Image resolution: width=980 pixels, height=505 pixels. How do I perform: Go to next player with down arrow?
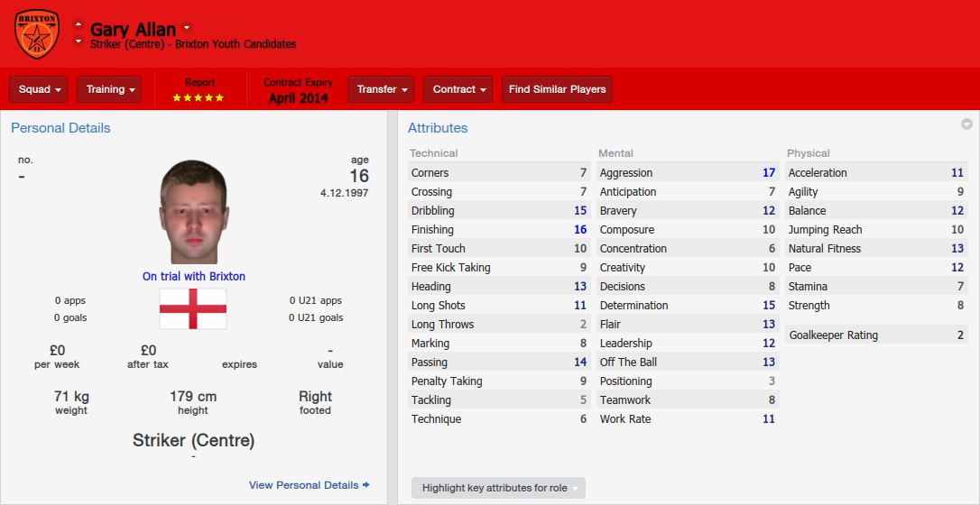tap(79, 41)
